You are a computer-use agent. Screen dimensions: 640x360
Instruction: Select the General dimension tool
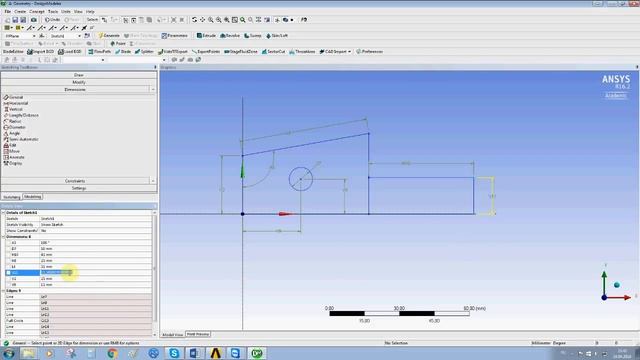click(13, 98)
